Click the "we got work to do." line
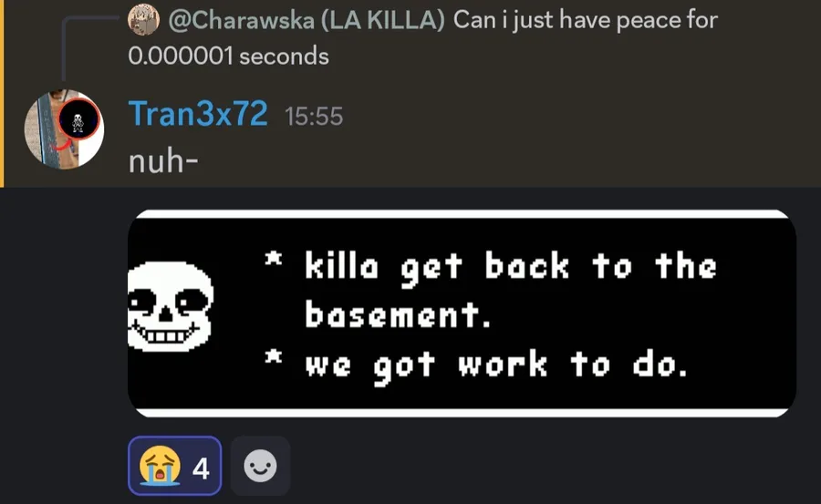Screen dimensions: 821x504 point(496,365)
